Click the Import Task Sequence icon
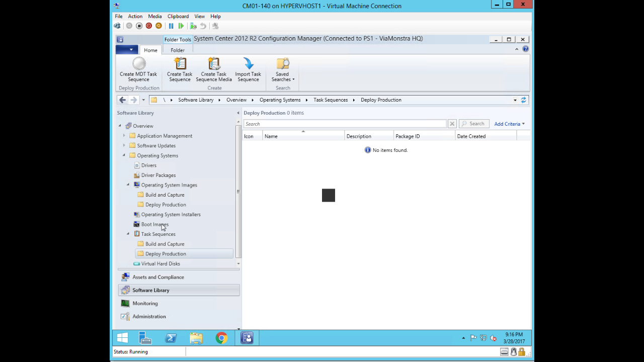Image resolution: width=644 pixels, height=362 pixels. 248,64
